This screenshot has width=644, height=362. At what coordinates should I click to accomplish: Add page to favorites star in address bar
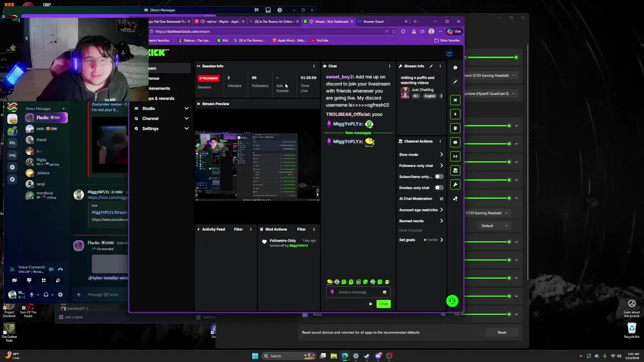(393, 31)
